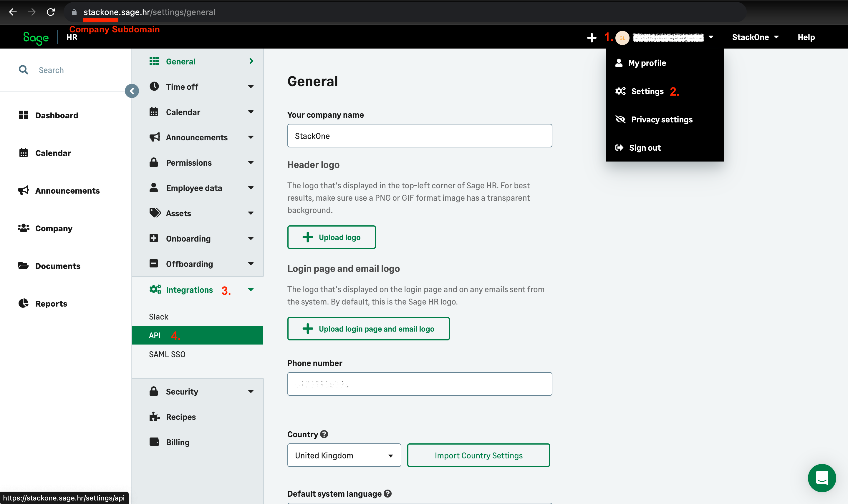Viewport: 848px width, 504px height.
Task: Open Privacy settings from the menu
Action: [661, 119]
